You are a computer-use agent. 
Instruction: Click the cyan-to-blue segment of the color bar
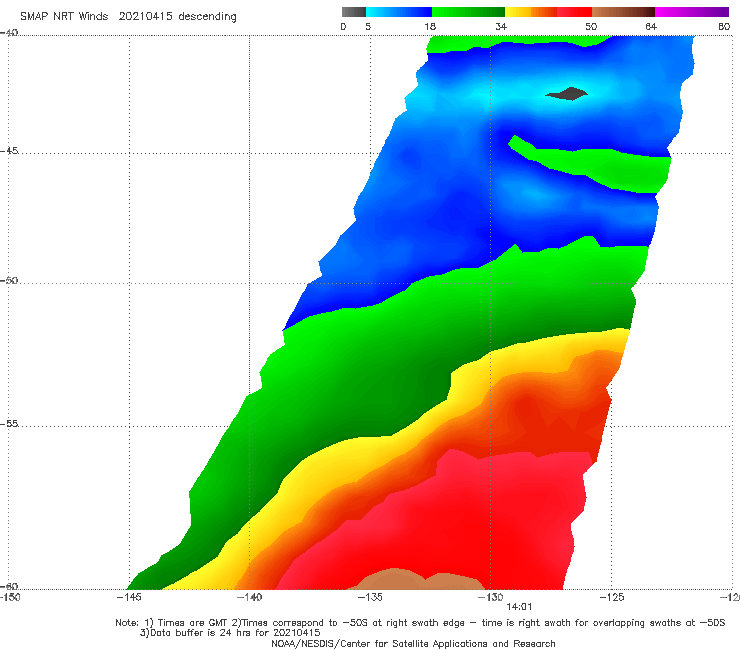pyautogui.click(x=399, y=12)
